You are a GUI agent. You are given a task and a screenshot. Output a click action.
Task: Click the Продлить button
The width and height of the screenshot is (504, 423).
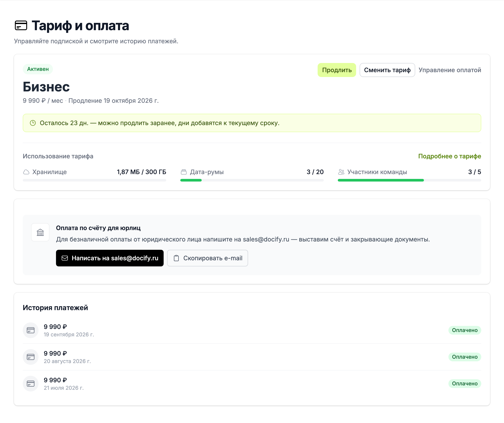tap(337, 70)
